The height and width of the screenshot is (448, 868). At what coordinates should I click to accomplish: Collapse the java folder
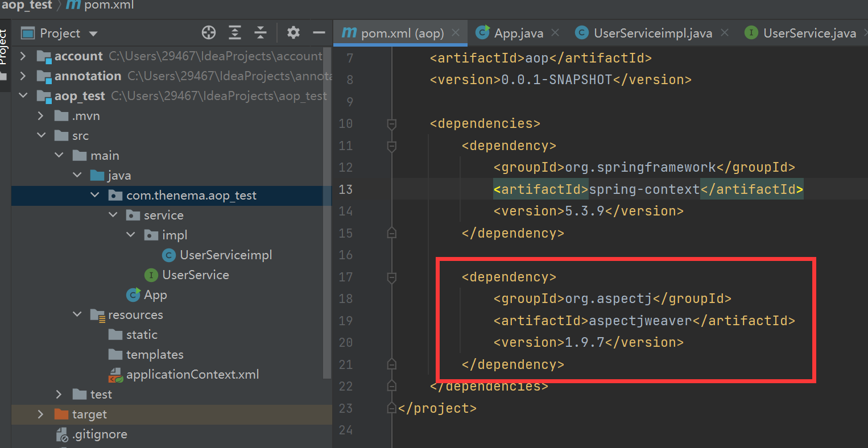pos(77,176)
